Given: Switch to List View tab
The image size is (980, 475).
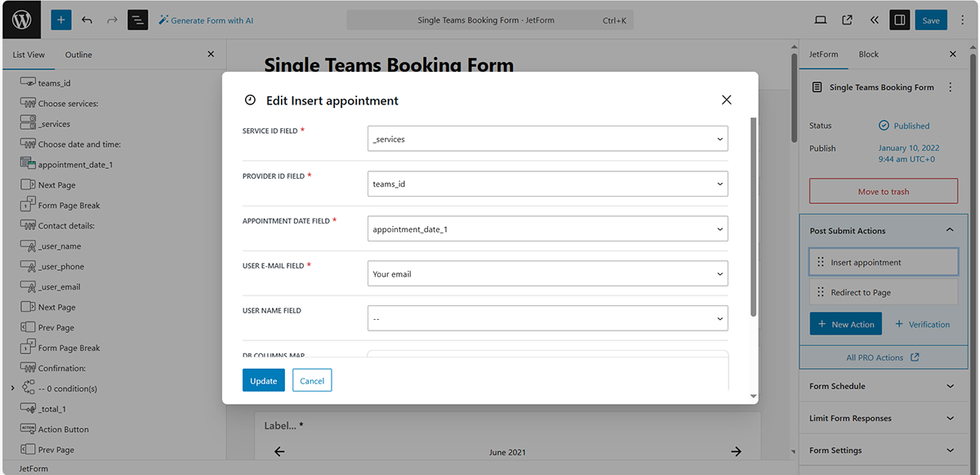Looking at the screenshot, I should [29, 55].
